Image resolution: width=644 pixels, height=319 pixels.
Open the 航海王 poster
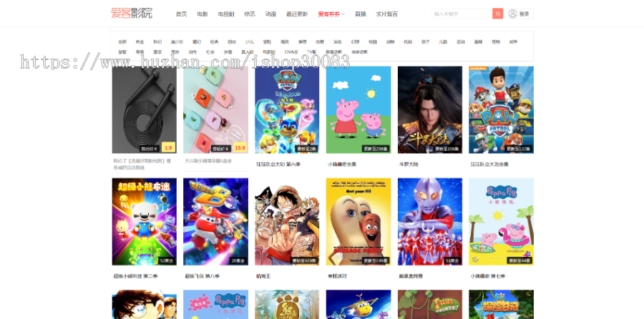[287, 222]
